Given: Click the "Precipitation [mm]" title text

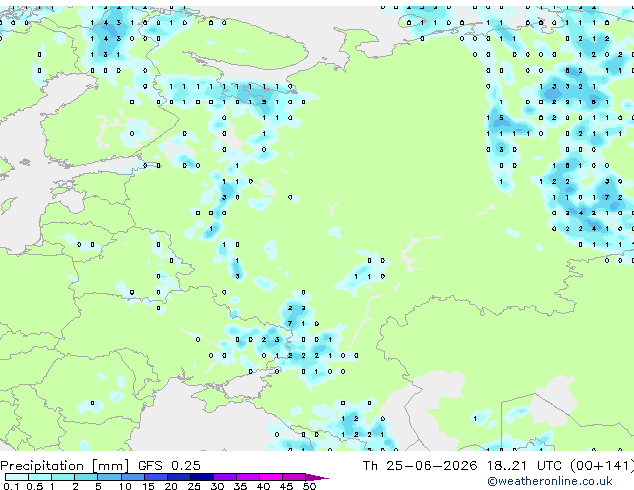Looking at the screenshot, I should click(64, 466).
